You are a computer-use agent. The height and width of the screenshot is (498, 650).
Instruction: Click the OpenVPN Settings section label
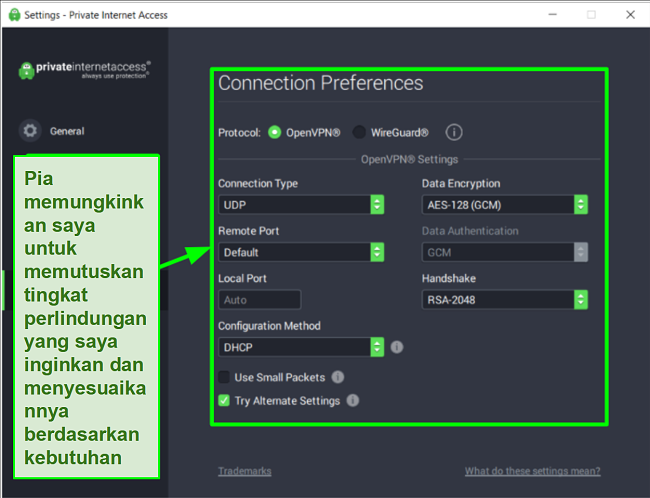click(x=409, y=160)
